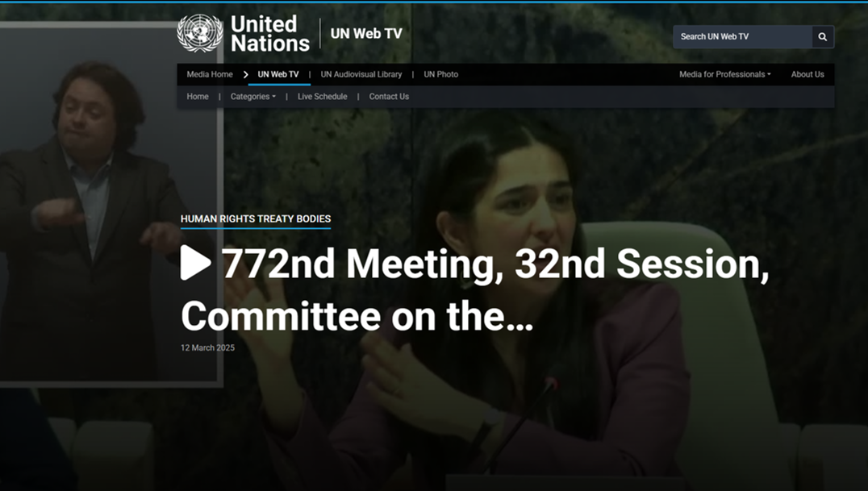Open the UN Audiovisual Library tab
868x491 pixels.
[x=361, y=74]
